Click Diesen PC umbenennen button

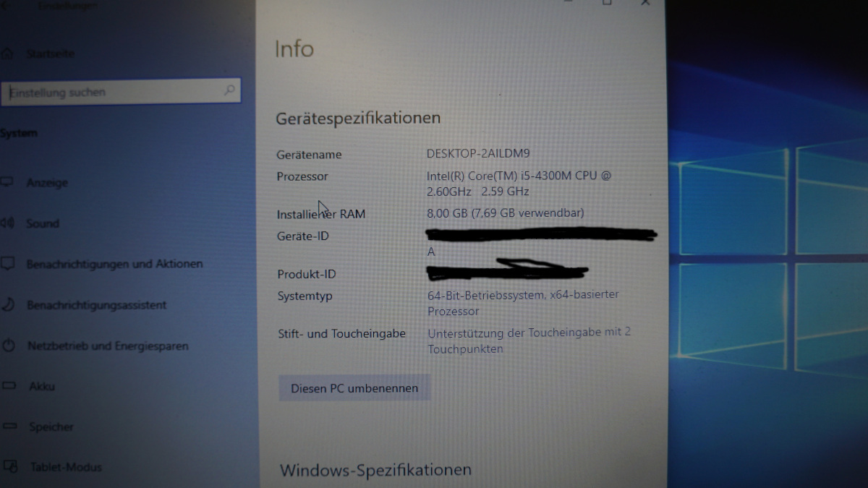pyautogui.click(x=354, y=388)
